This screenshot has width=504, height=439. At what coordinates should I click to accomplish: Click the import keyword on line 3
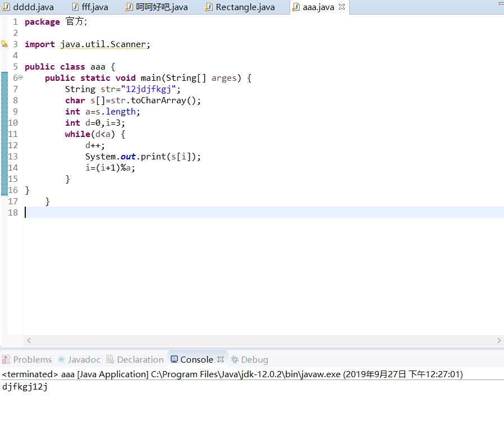tap(40, 44)
